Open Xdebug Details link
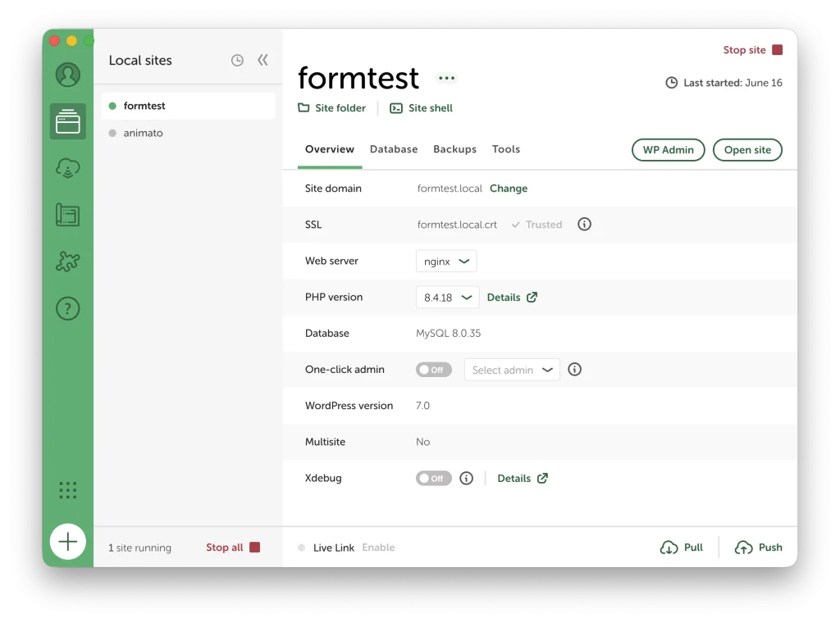840x623 pixels. [523, 479]
